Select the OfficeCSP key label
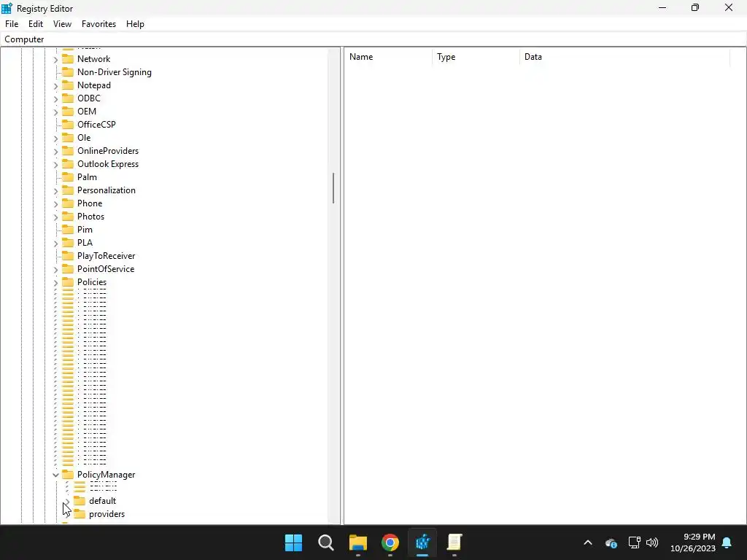Image resolution: width=747 pixels, height=560 pixels. click(96, 124)
